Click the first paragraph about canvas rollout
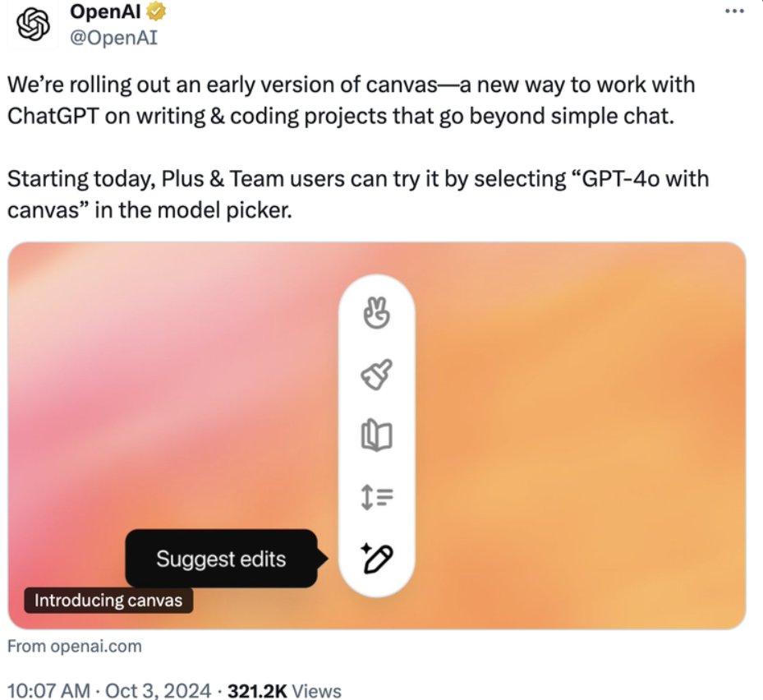Viewport: 763px width, 700px height. tap(351, 99)
